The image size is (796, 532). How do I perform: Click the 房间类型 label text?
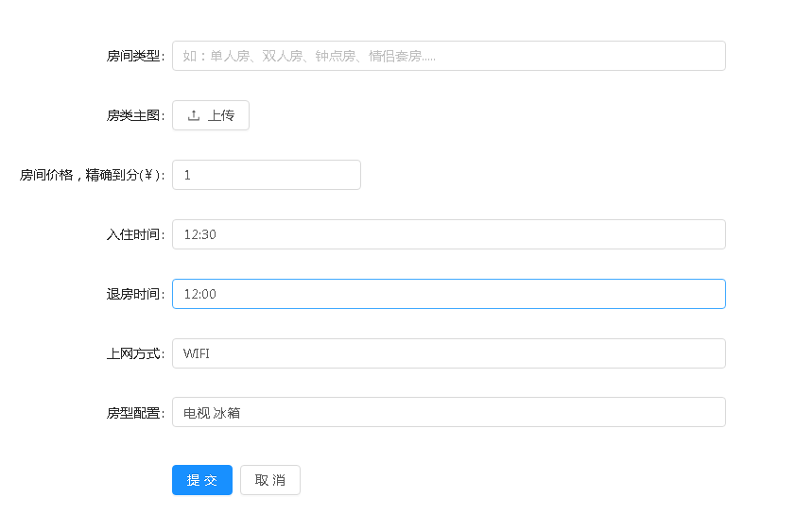tap(135, 56)
